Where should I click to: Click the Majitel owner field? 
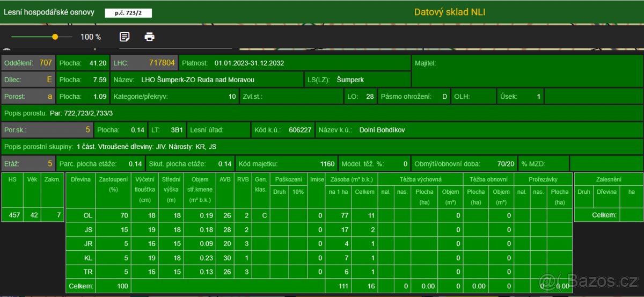pyautogui.click(x=527, y=70)
